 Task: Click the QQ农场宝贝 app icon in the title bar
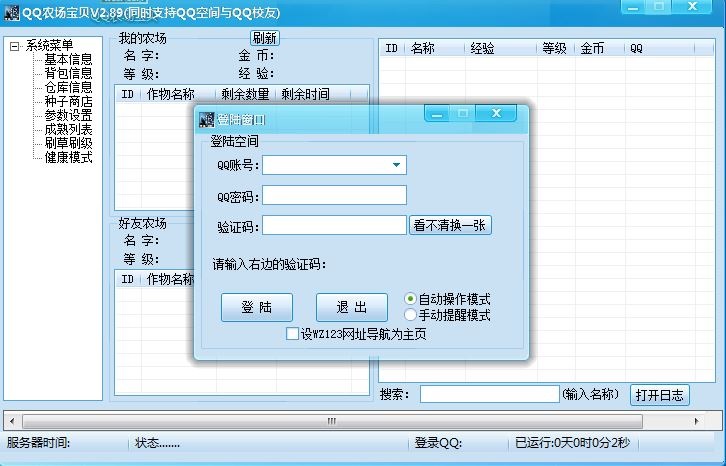point(11,10)
